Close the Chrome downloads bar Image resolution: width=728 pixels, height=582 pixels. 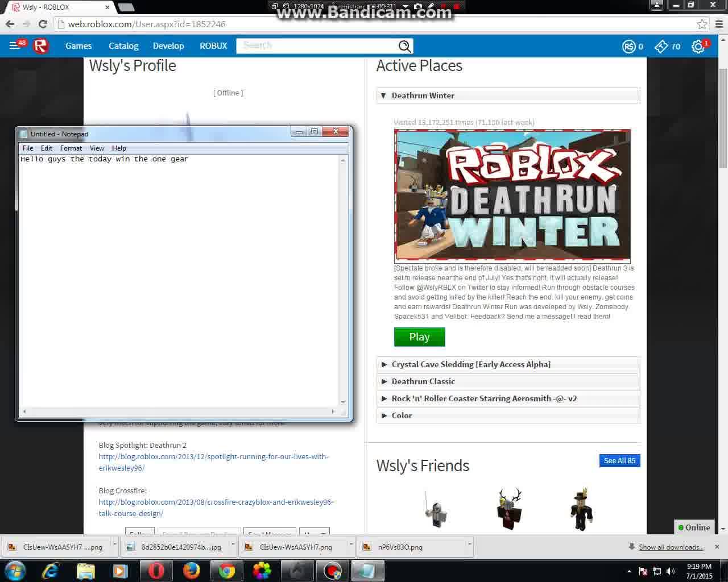tap(717, 547)
